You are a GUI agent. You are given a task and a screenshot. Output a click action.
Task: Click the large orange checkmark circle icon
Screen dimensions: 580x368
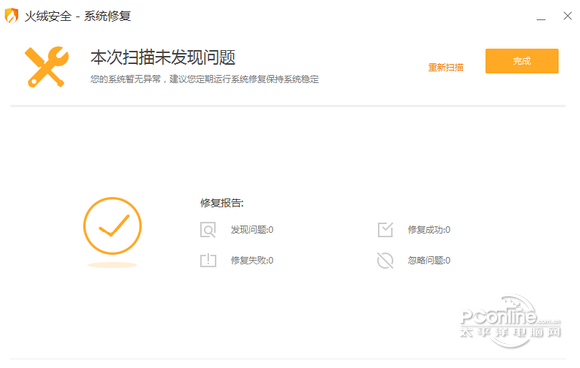[112, 226]
